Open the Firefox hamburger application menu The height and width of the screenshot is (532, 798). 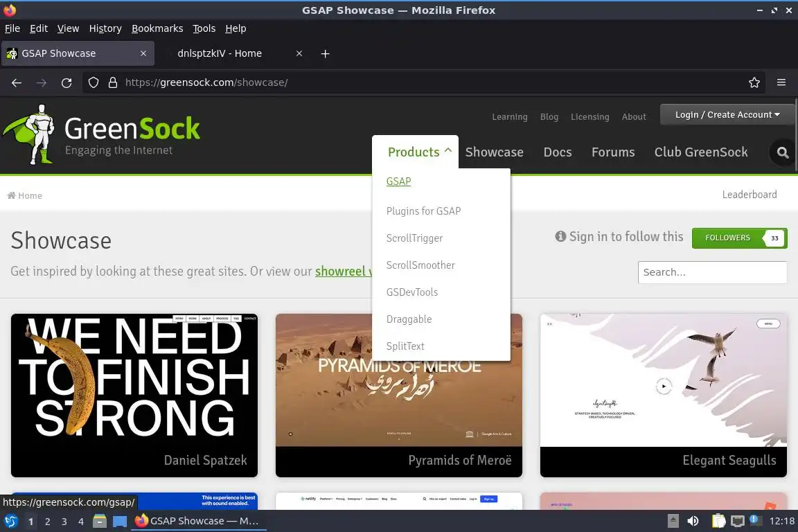(781, 82)
